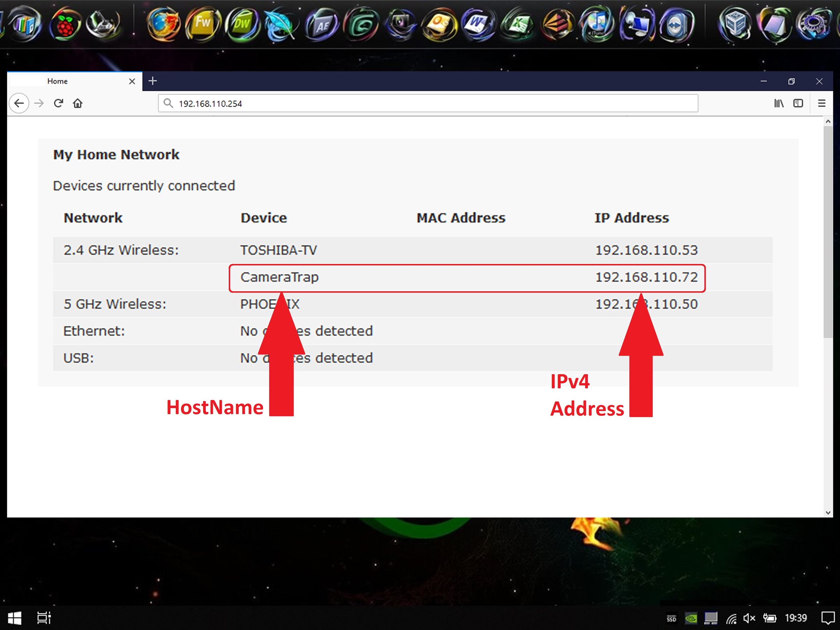Open Dreamweaver from the dock
The height and width of the screenshot is (630, 840).
coord(242,24)
